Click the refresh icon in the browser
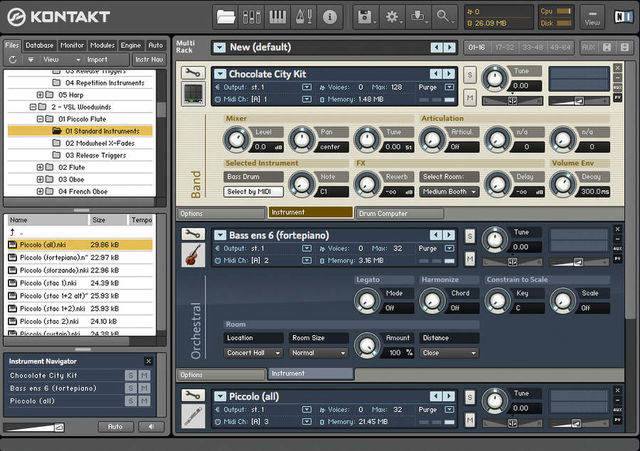This screenshot has height=451, width=640. point(13,60)
